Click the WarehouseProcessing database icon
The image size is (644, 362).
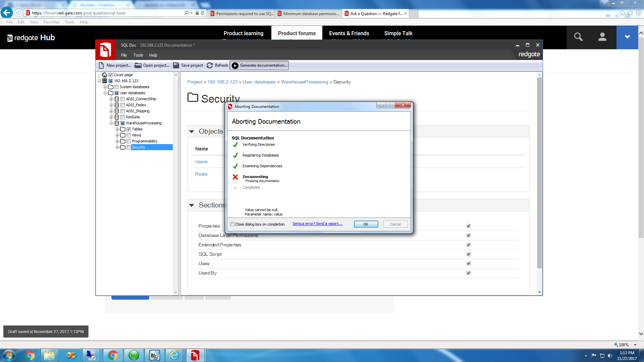coord(117,123)
